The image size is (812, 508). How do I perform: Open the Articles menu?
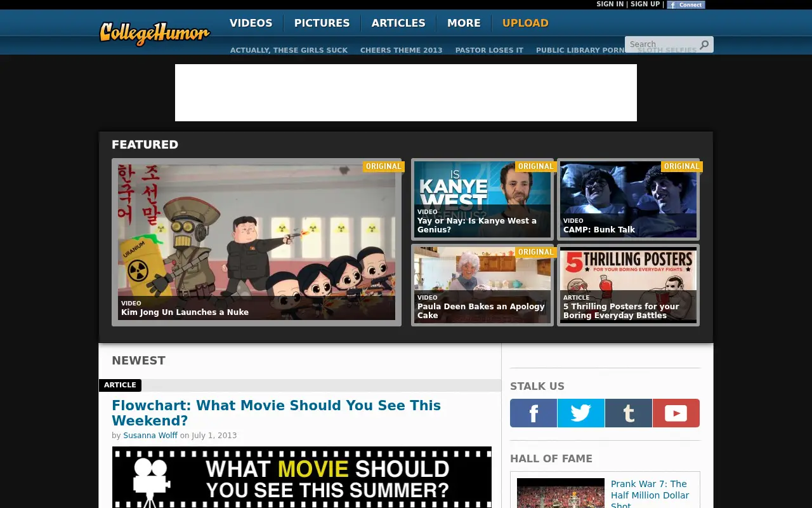(x=398, y=23)
